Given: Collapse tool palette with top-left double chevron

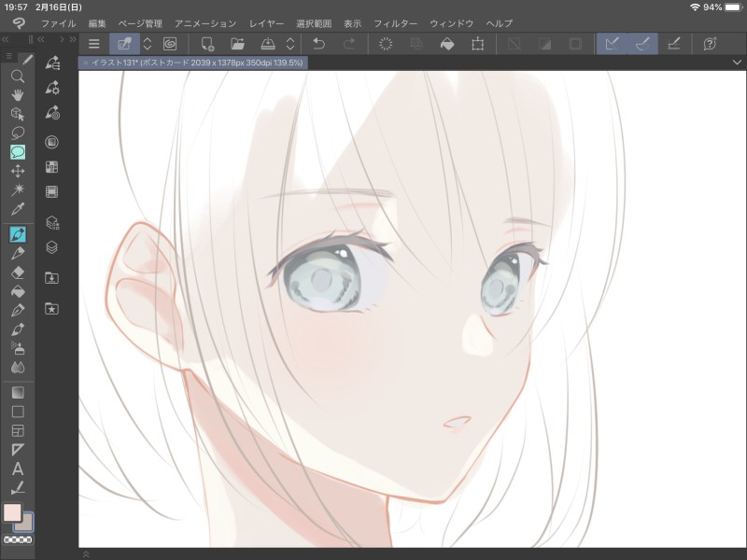Looking at the screenshot, I should pyautogui.click(x=6, y=39).
